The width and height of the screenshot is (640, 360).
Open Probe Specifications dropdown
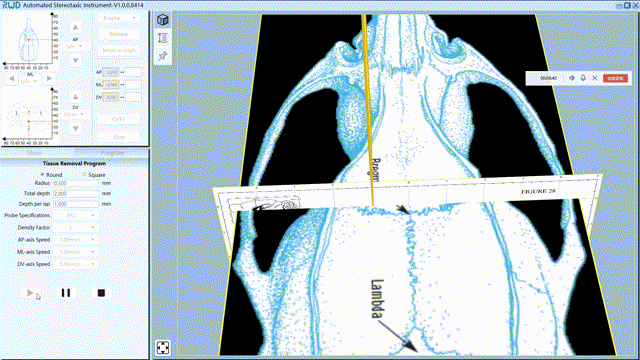(75, 215)
